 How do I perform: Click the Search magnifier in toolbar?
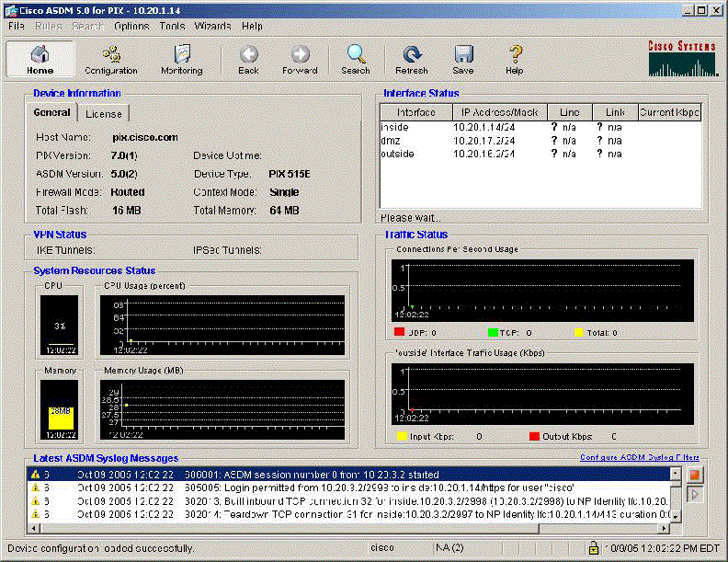click(x=356, y=59)
